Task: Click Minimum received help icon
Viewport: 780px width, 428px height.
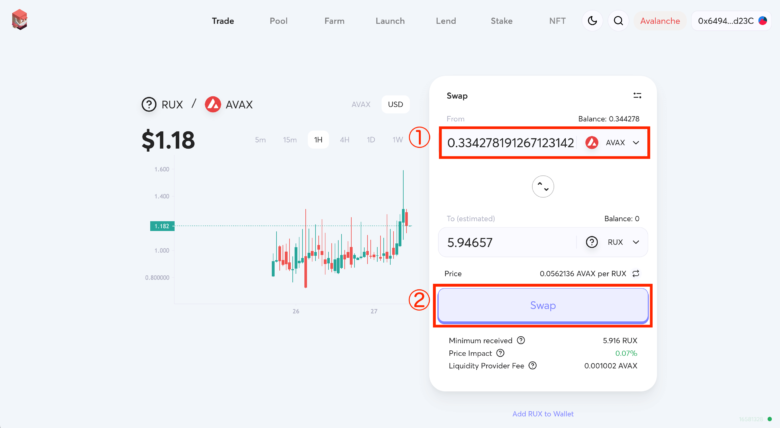Action: [521, 340]
